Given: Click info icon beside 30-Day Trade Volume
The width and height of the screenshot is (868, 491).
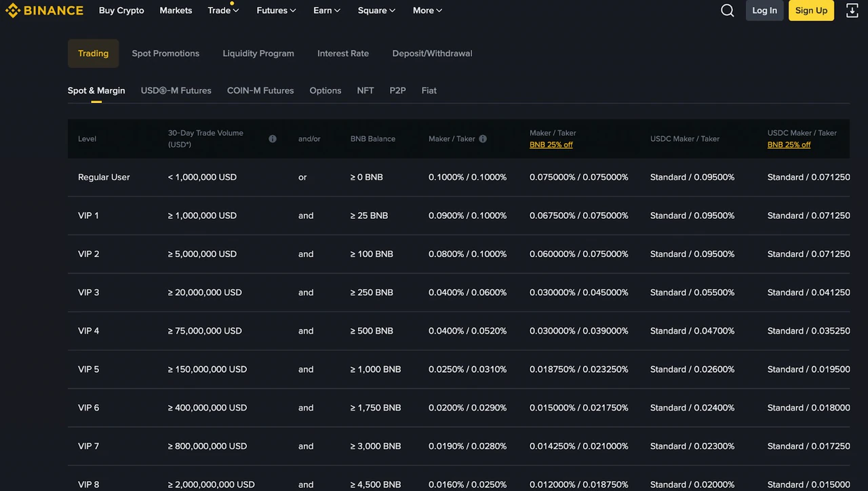Looking at the screenshot, I should point(273,138).
